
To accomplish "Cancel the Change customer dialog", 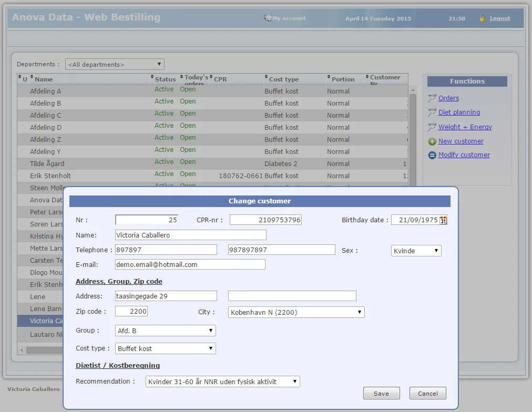I will pos(427,394).
